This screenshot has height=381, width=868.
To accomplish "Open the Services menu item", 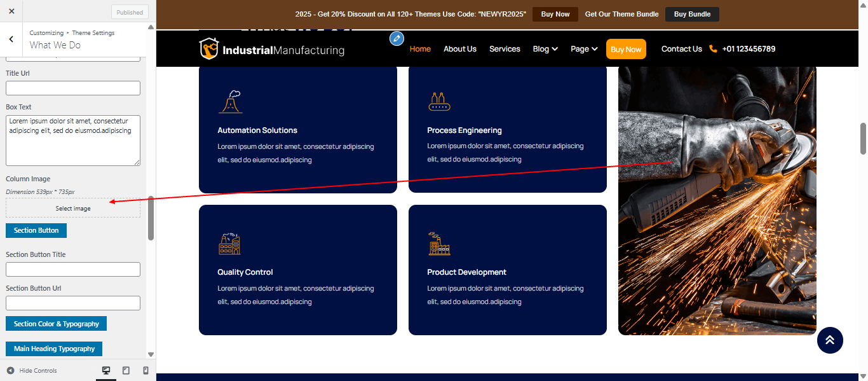I will click(505, 49).
